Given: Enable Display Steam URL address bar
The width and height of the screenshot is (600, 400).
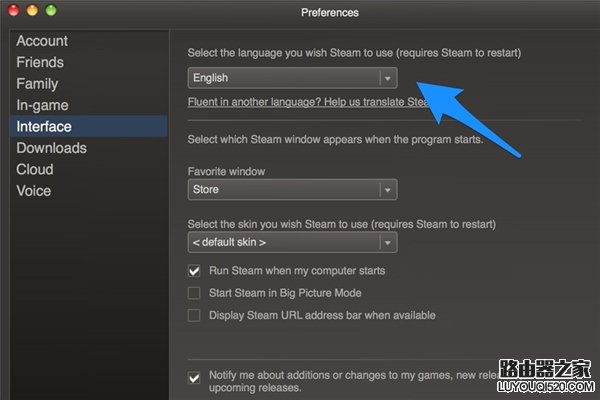Looking at the screenshot, I should 195,315.
